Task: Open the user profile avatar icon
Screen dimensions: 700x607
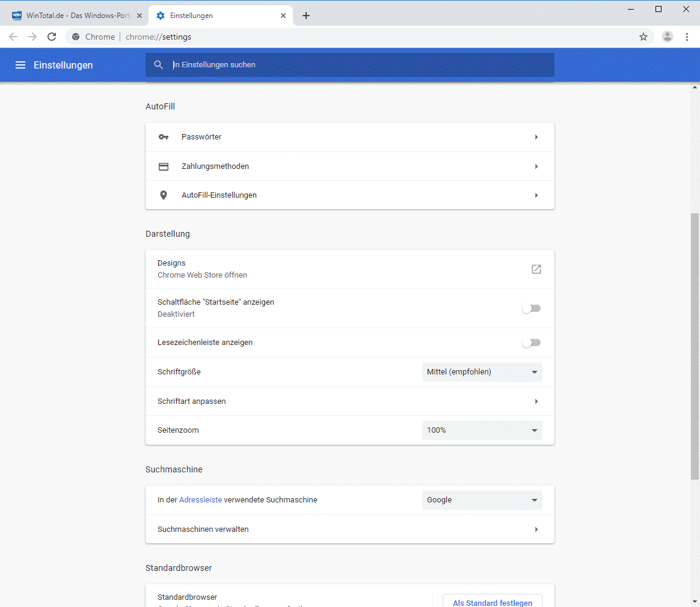Action: coord(668,37)
